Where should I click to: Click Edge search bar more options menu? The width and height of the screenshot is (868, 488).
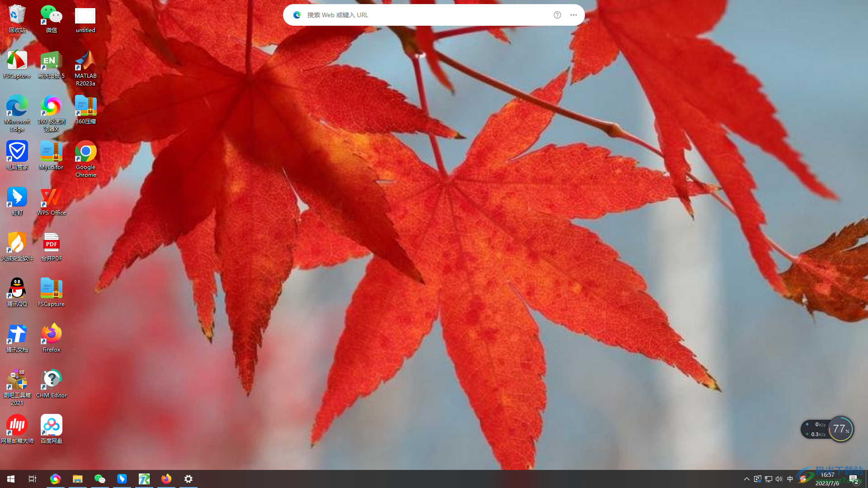[574, 15]
